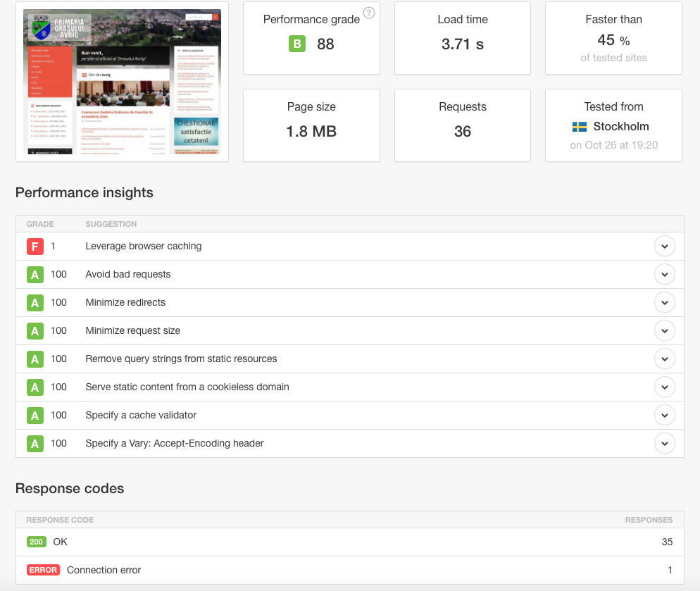Click the Page size 1.8 MB card

[x=311, y=125]
